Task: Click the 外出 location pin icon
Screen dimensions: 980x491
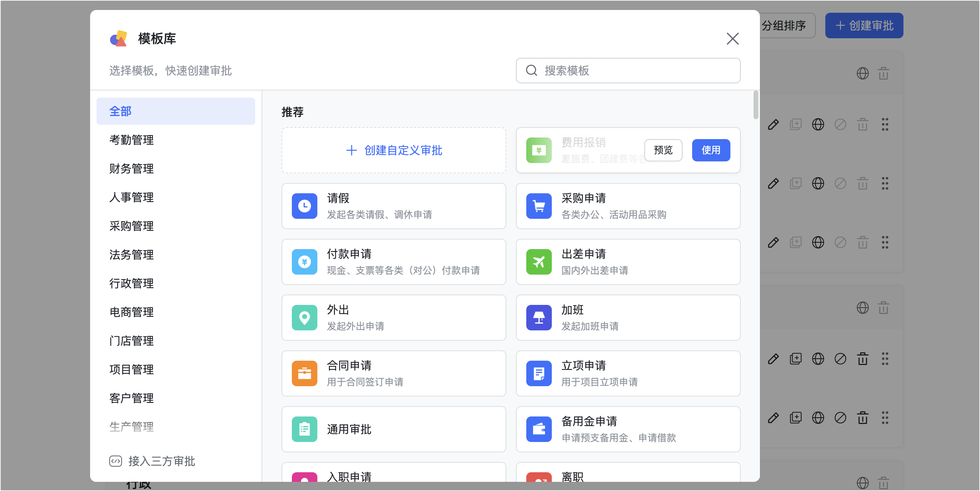Action: pos(304,318)
